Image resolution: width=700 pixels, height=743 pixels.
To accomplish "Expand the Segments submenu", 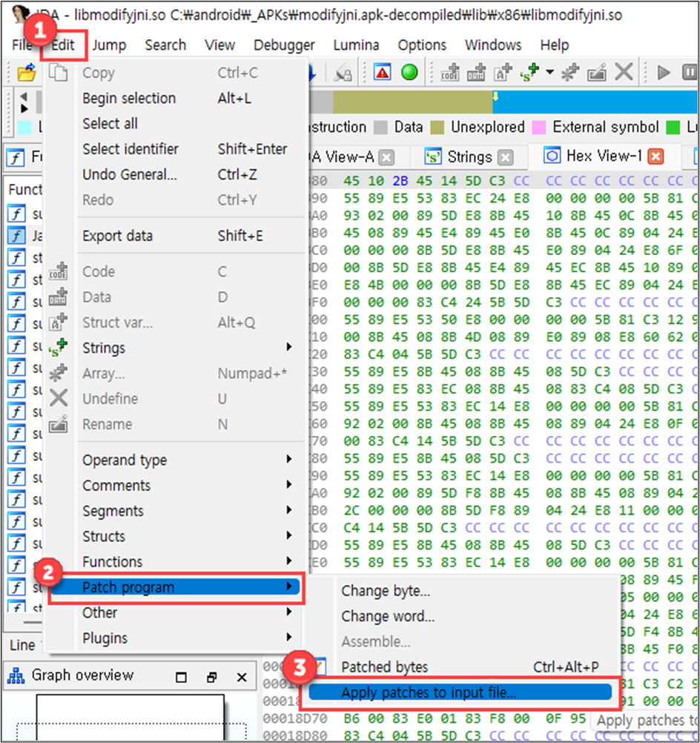I will (x=175, y=511).
